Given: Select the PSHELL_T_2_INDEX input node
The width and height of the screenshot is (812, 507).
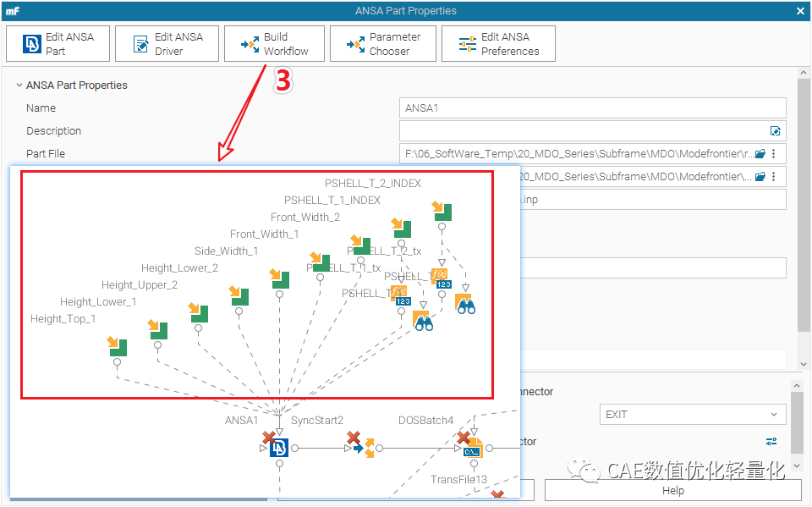Looking at the screenshot, I should (442, 212).
